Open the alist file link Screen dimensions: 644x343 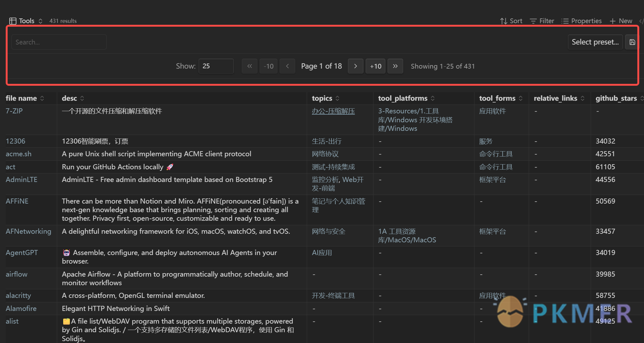click(x=12, y=321)
